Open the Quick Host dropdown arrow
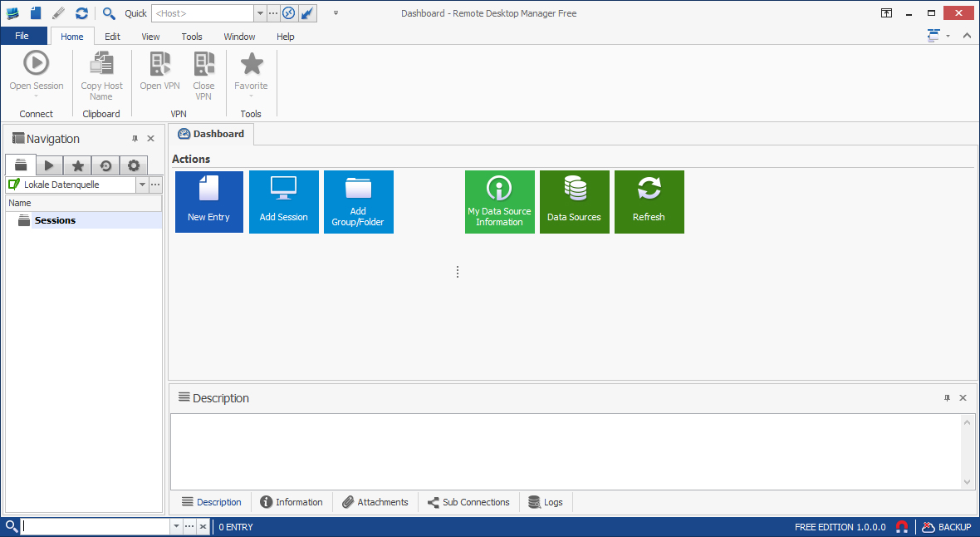This screenshot has width=980, height=537. (x=260, y=13)
